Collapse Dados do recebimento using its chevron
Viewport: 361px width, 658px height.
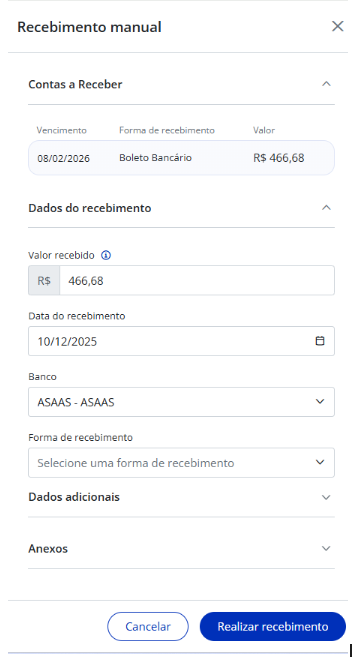point(326,208)
